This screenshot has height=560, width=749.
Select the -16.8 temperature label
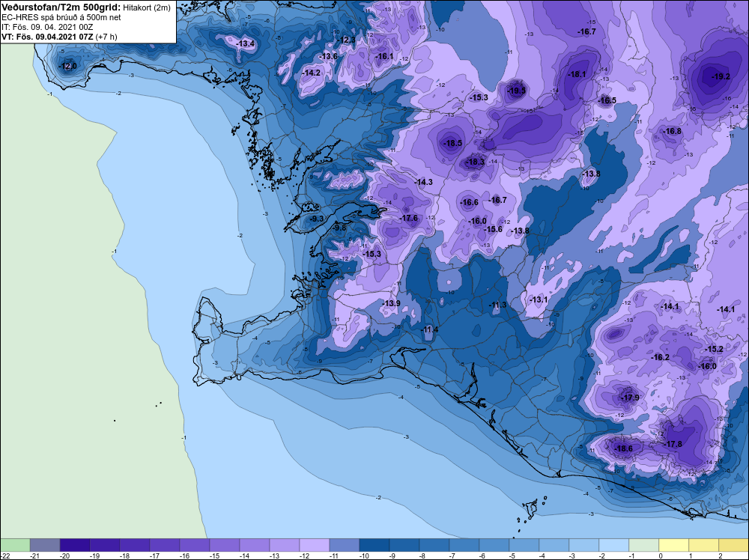click(x=673, y=131)
